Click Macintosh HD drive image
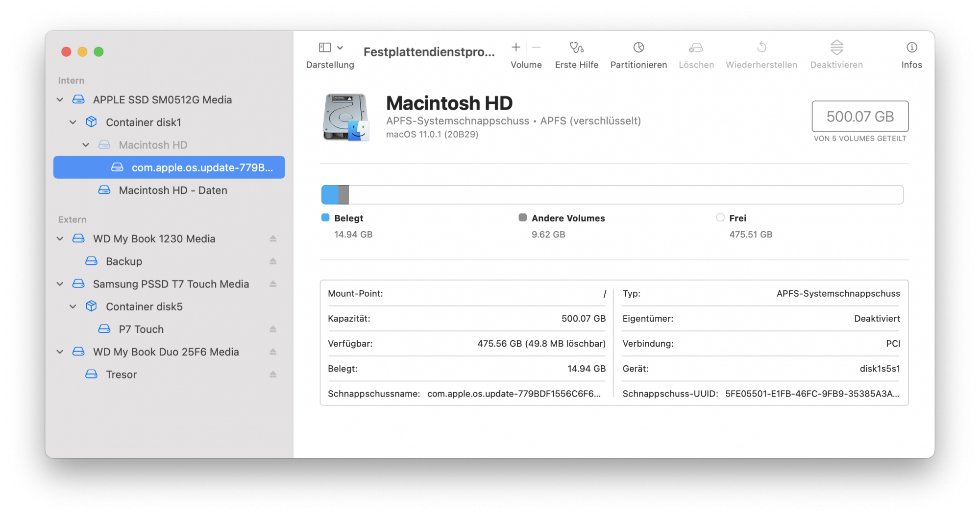This screenshot has width=980, height=518. tap(346, 118)
